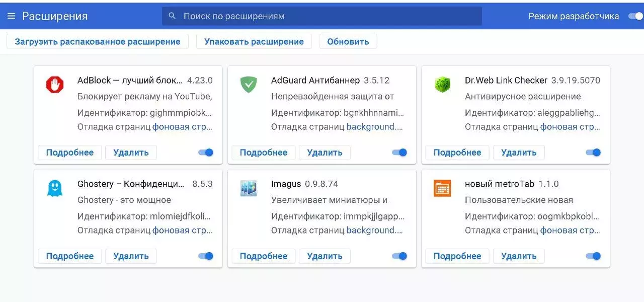Click Imagus version 0.9.8.74
This screenshot has width=644, height=302.
point(322,184)
